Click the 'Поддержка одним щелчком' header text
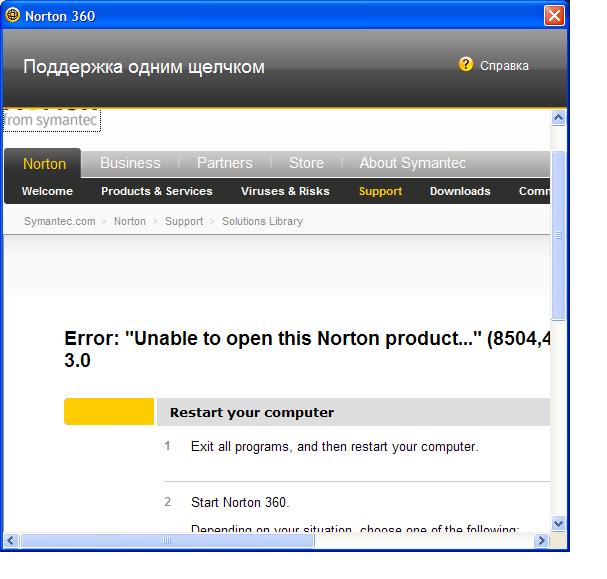 pyautogui.click(x=144, y=67)
